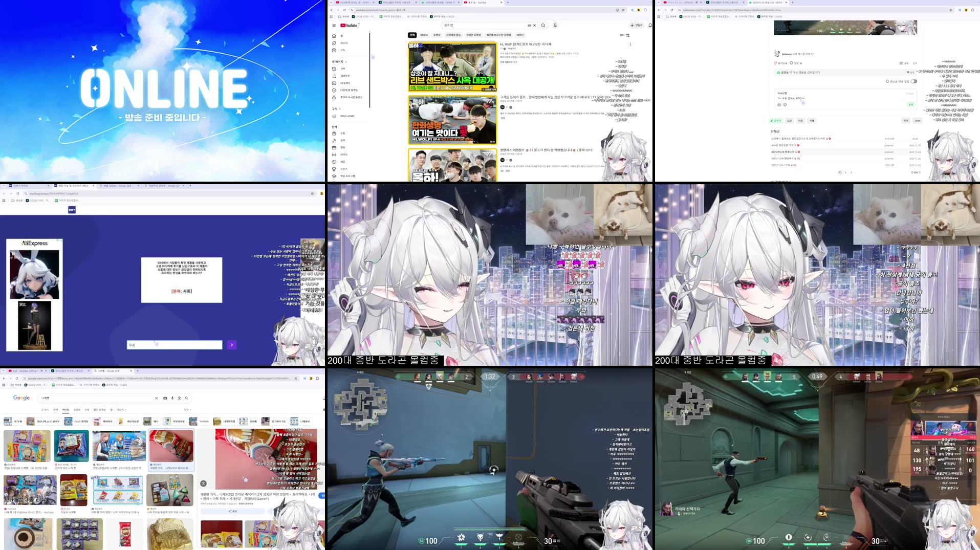
Task: Click the green submit button on the comment form
Action: coord(911,104)
